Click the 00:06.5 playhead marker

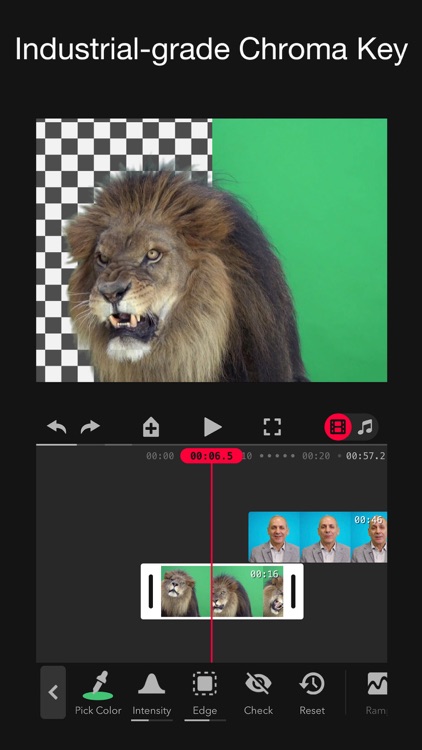click(211, 456)
